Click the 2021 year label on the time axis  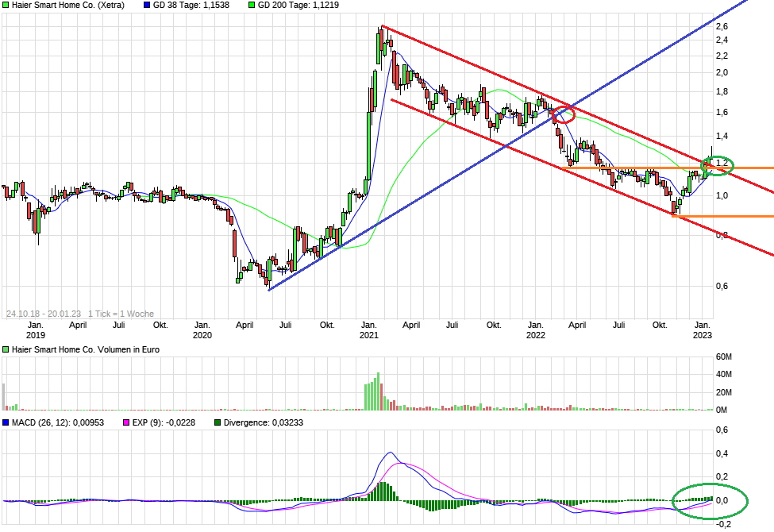coord(368,335)
